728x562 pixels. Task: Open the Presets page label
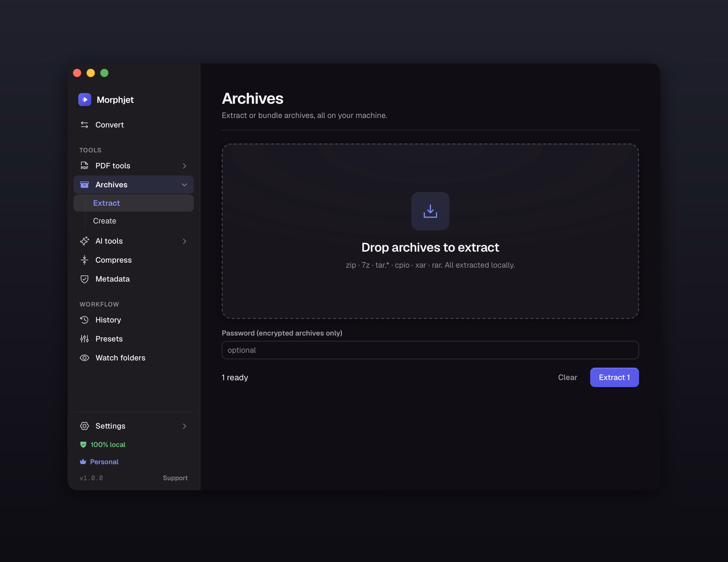[x=109, y=339]
